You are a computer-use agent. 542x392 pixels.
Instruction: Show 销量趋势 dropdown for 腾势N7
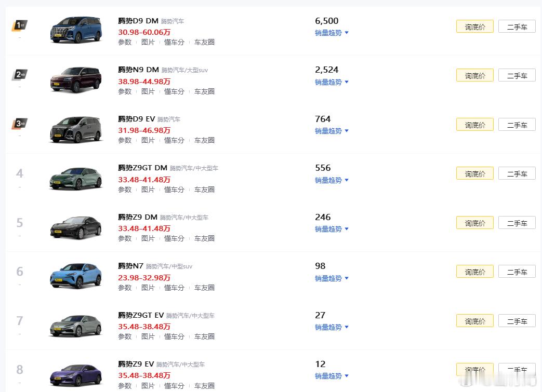[x=332, y=278]
